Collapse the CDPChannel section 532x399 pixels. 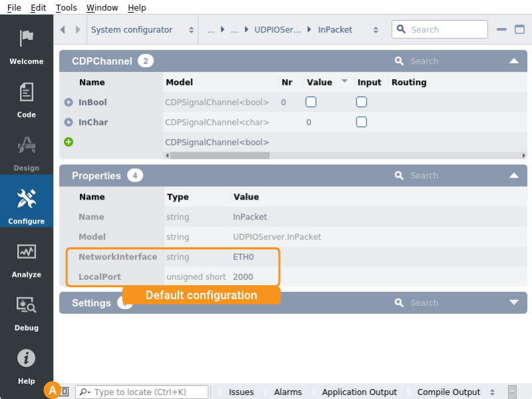coord(513,61)
